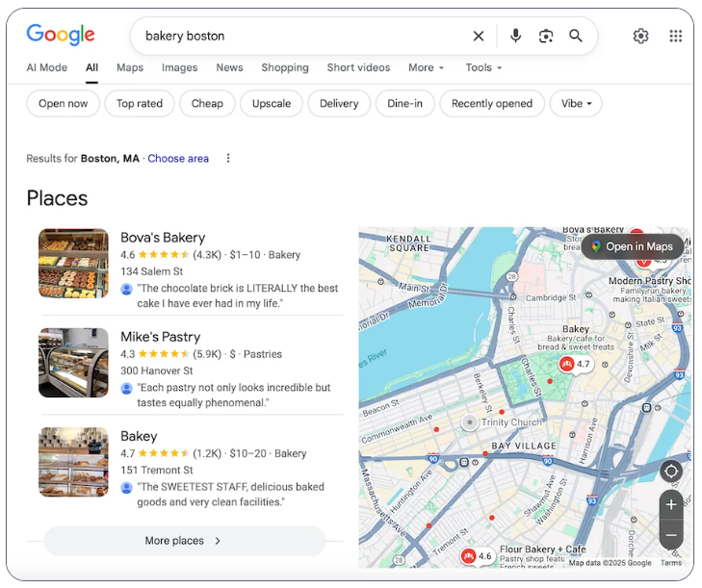Switch to the Short videos tab
The width and height of the screenshot is (702, 588).
(358, 67)
